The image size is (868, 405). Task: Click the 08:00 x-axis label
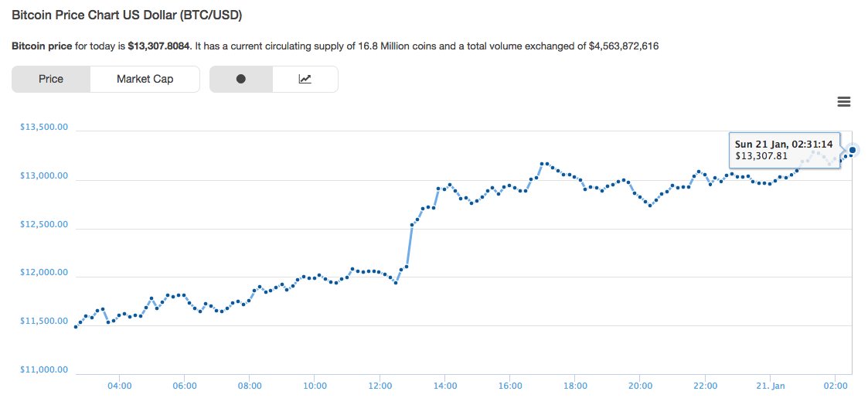click(250, 385)
